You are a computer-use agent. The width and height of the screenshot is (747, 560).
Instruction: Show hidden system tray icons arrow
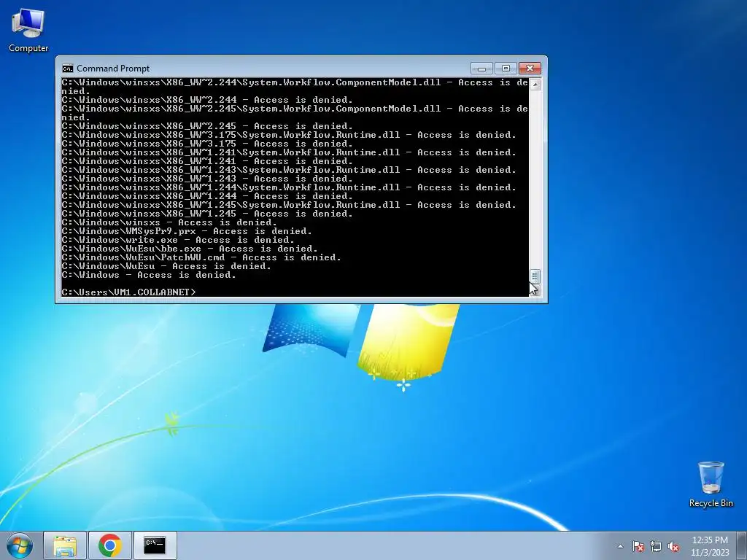click(620, 546)
